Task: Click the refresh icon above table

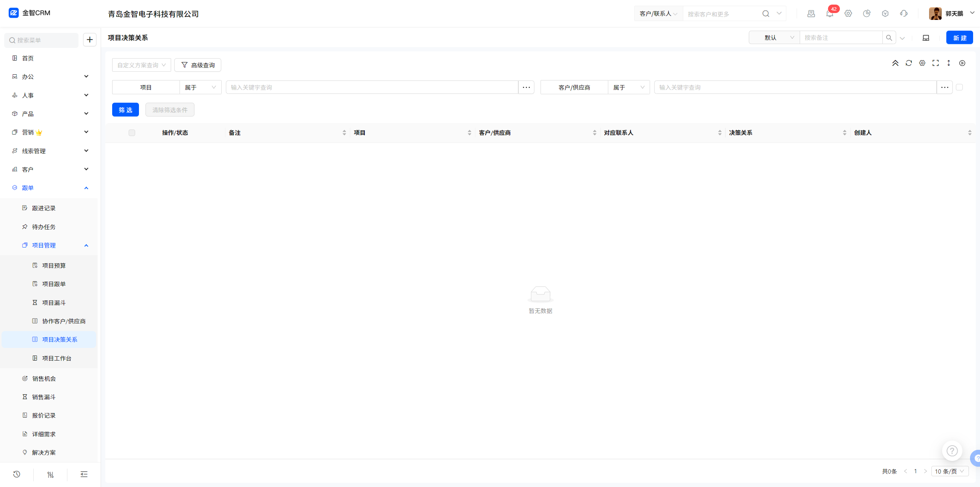Action: coord(908,63)
